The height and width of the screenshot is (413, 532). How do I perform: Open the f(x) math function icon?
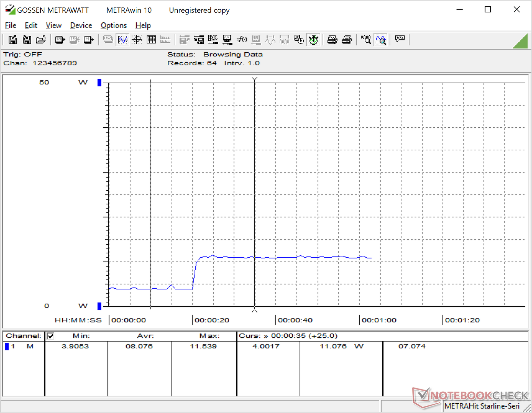click(242, 40)
